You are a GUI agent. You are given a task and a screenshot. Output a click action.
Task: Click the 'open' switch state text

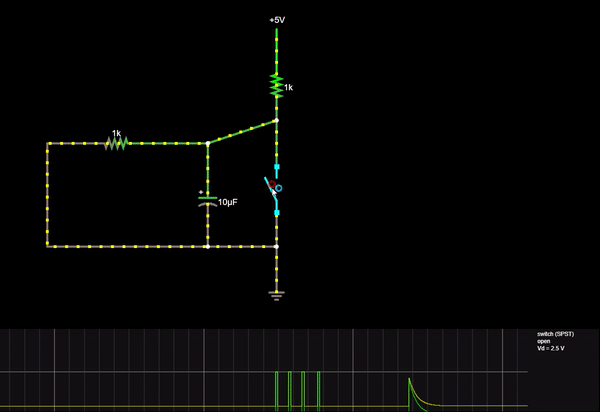(543, 341)
